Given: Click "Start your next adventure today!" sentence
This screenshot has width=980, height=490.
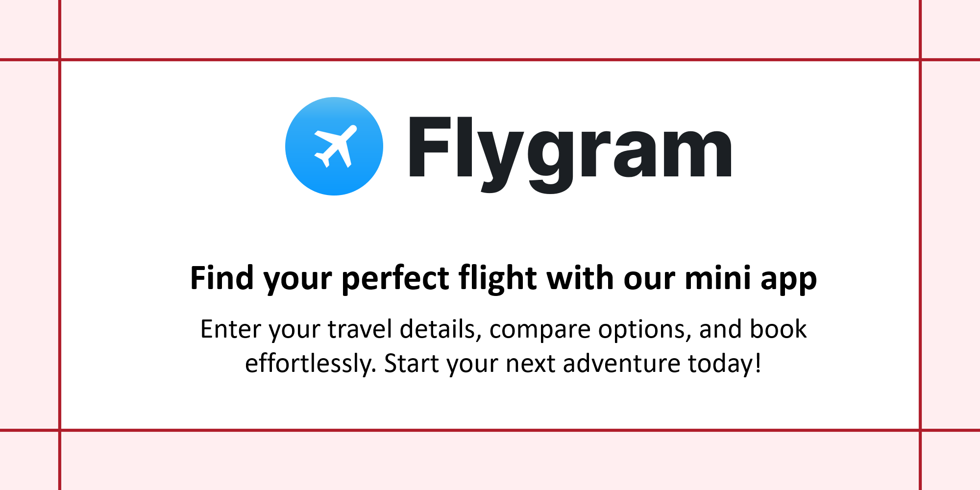Looking at the screenshot, I should 572,364.
